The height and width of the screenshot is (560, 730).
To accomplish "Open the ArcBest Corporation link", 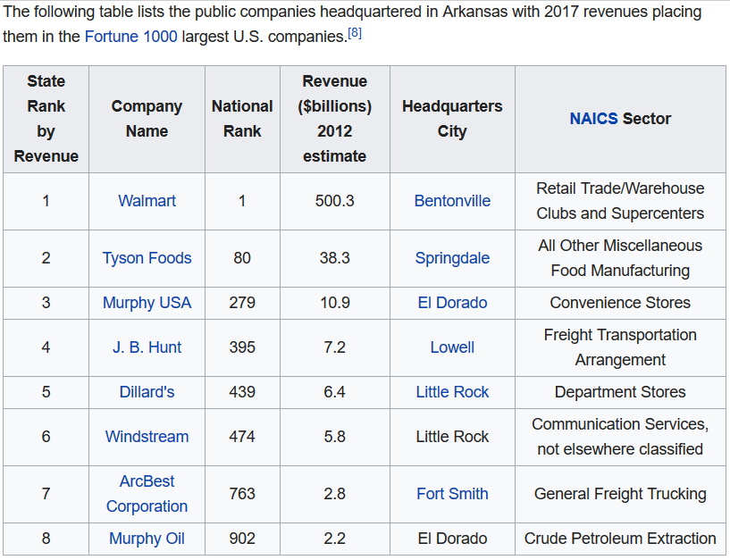I will 147,493.
